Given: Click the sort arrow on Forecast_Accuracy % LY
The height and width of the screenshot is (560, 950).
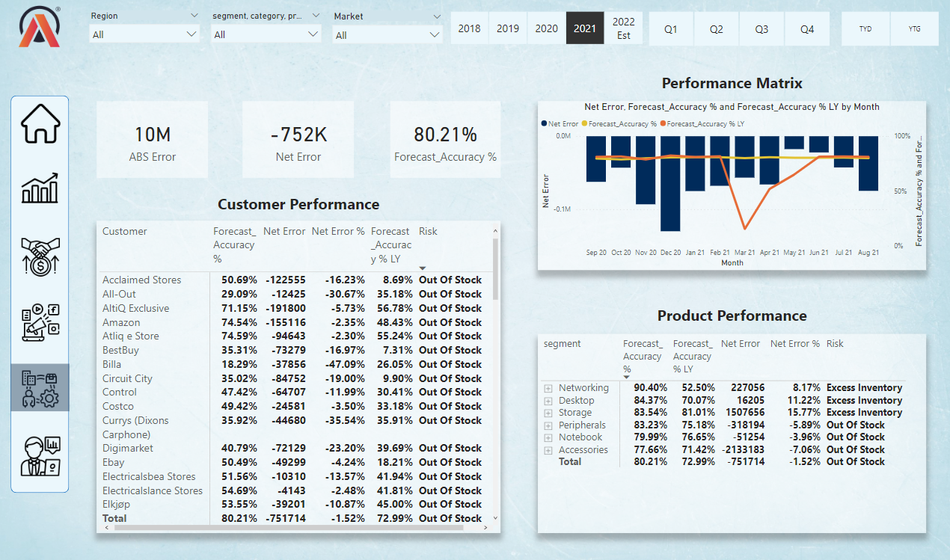Looking at the screenshot, I should tap(422, 266).
